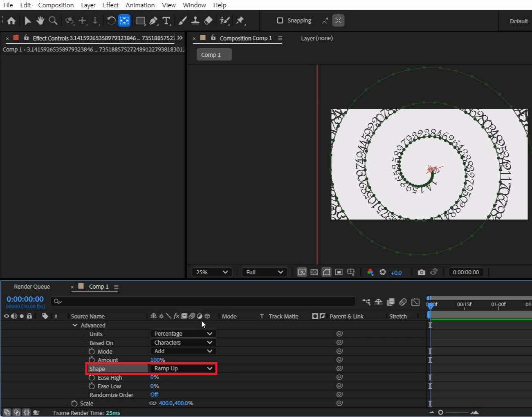The width and height of the screenshot is (532, 417).
Task: Open the 25% magnification dropdown
Action: (x=212, y=272)
